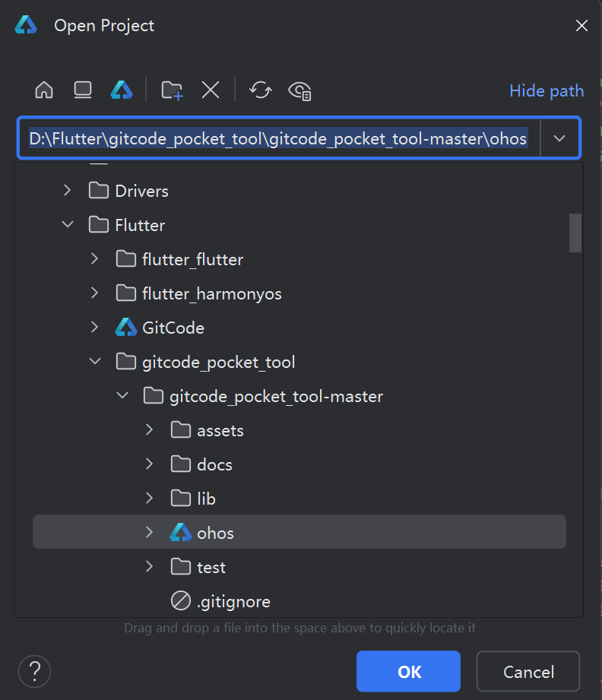Click the DevEco icon beside the ohos folder
The width and height of the screenshot is (602, 700).
[180, 532]
